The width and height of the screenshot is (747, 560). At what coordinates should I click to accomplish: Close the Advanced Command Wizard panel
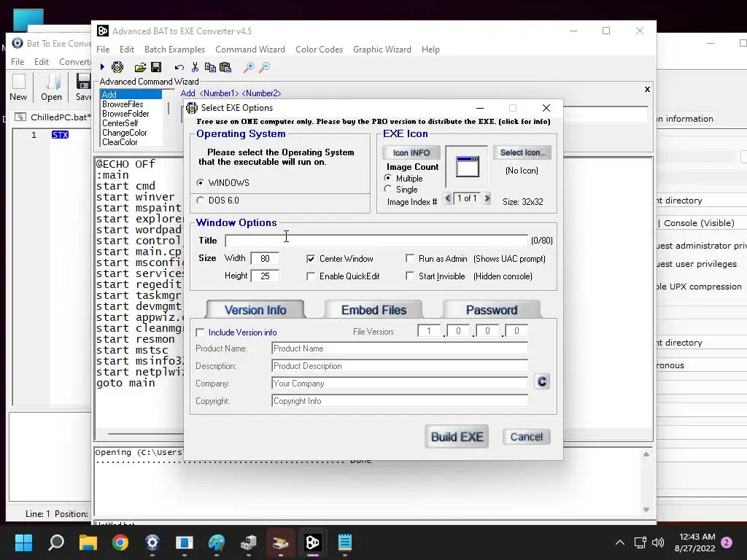point(647,89)
